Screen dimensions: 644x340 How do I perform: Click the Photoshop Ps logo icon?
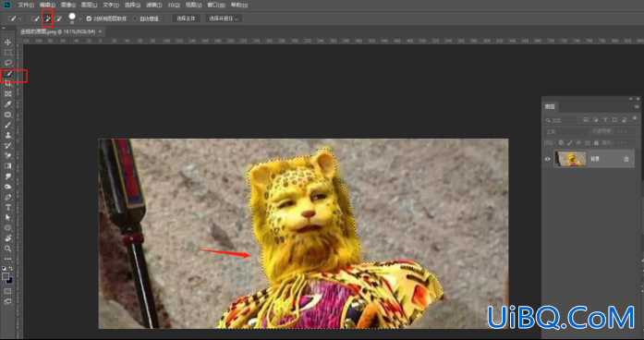click(x=7, y=5)
